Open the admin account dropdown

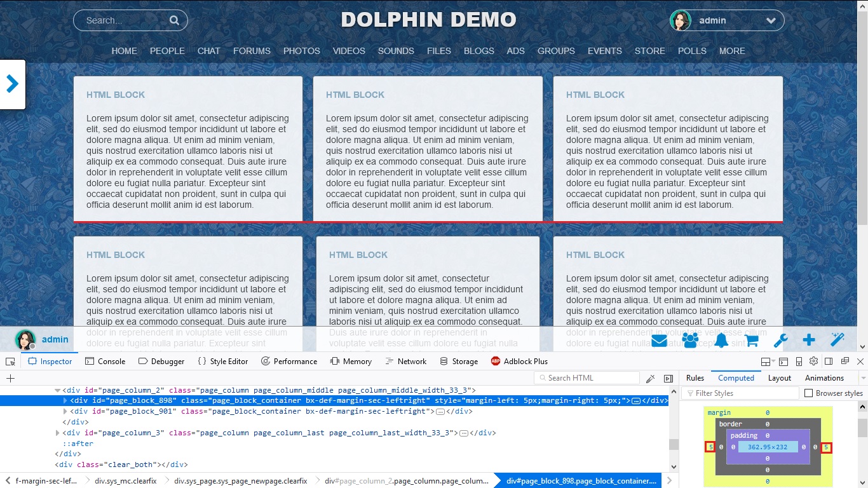771,20
